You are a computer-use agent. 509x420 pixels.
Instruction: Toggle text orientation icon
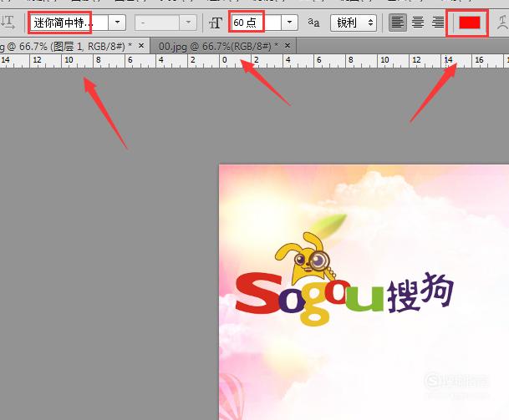tap(8, 22)
